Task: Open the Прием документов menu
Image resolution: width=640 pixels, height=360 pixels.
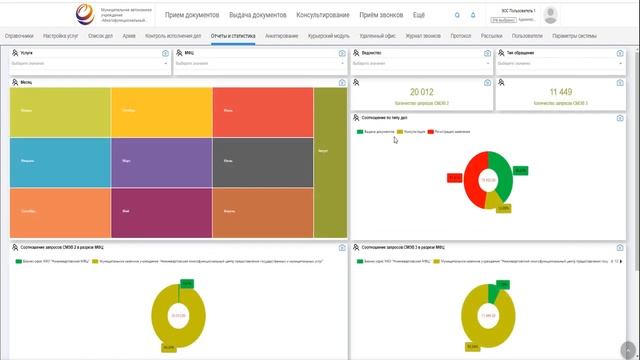Action: [192, 15]
